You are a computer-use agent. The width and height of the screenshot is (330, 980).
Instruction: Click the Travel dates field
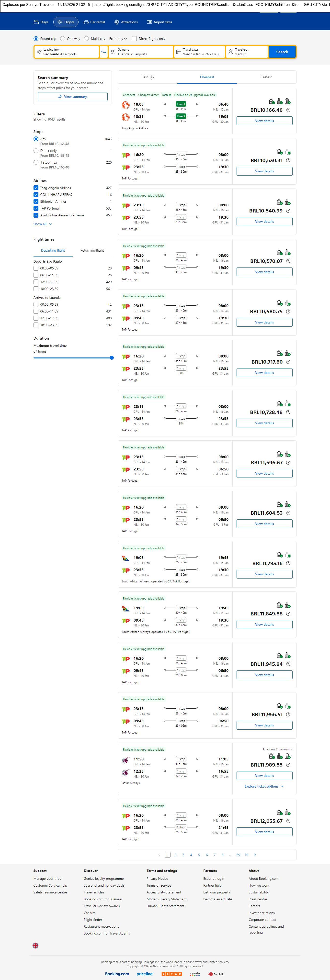[199, 52]
